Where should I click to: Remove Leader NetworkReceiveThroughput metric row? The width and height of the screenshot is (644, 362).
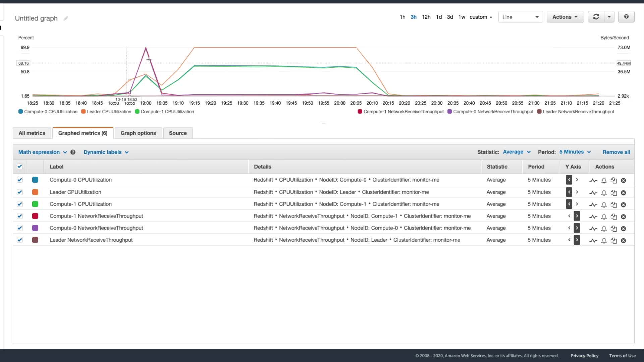(623, 241)
